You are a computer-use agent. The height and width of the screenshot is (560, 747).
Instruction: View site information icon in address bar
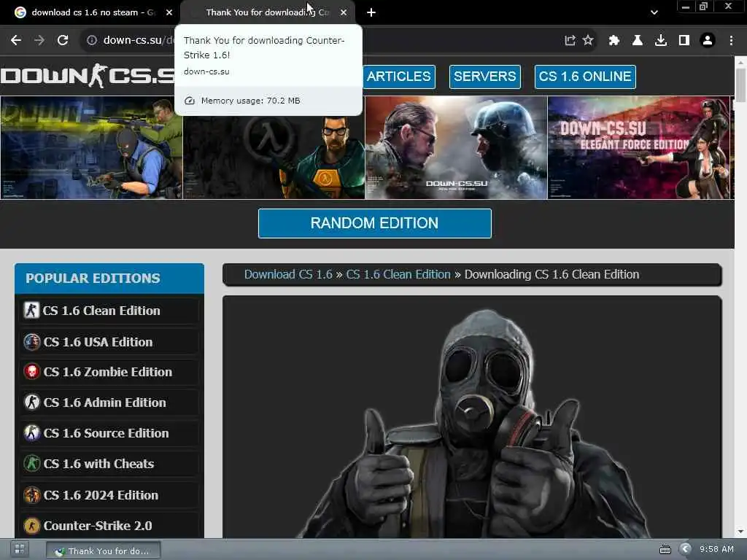click(92, 41)
